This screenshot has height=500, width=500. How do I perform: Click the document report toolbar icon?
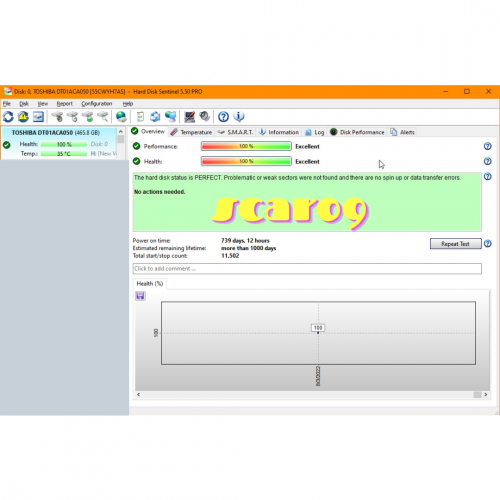(x=140, y=117)
